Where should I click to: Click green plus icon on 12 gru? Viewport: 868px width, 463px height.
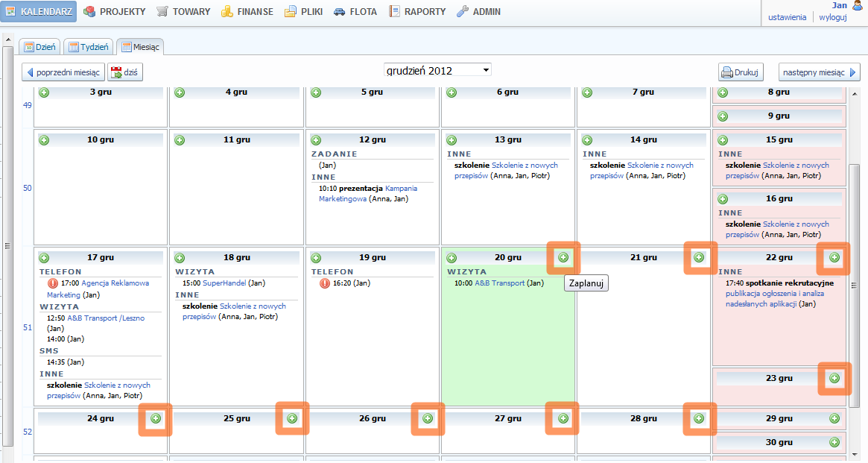click(x=316, y=140)
